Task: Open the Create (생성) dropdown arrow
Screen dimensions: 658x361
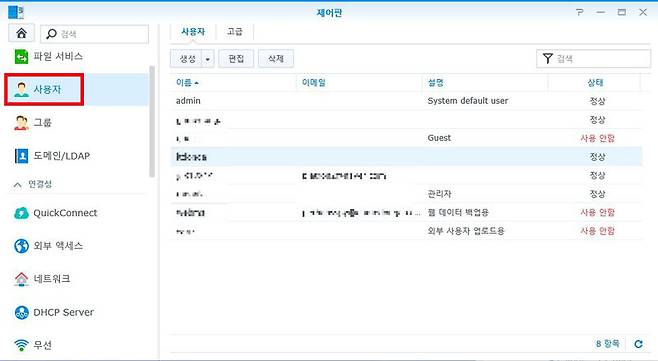Action: (208, 59)
